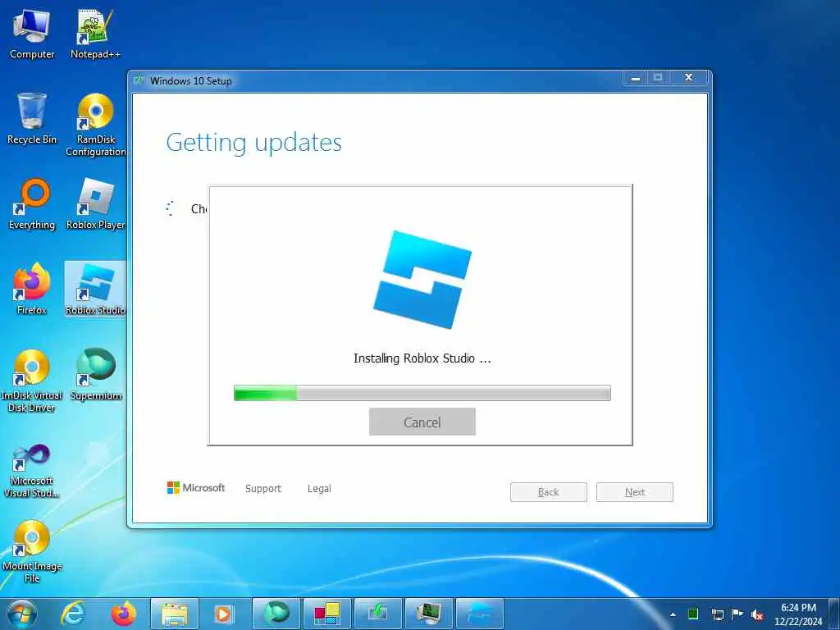
Task: Select the Roblox Studio desktop shortcut
Action: pyautogui.click(x=95, y=290)
